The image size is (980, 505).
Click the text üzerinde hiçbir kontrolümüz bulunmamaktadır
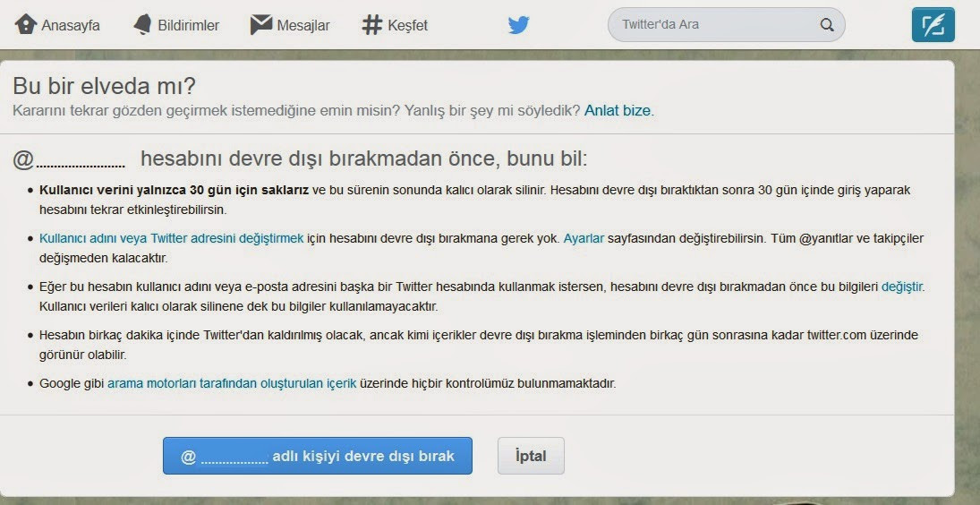tap(488, 384)
